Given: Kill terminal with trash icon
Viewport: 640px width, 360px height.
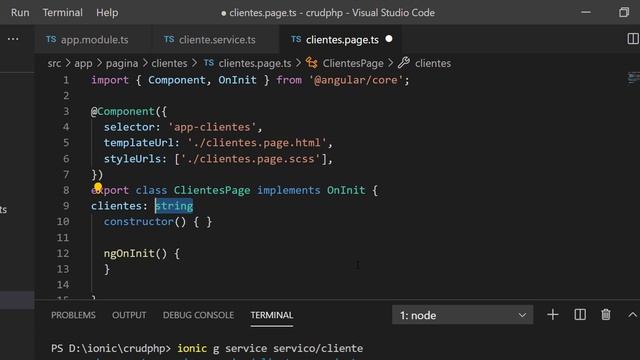Looking at the screenshot, I should click(606, 315).
